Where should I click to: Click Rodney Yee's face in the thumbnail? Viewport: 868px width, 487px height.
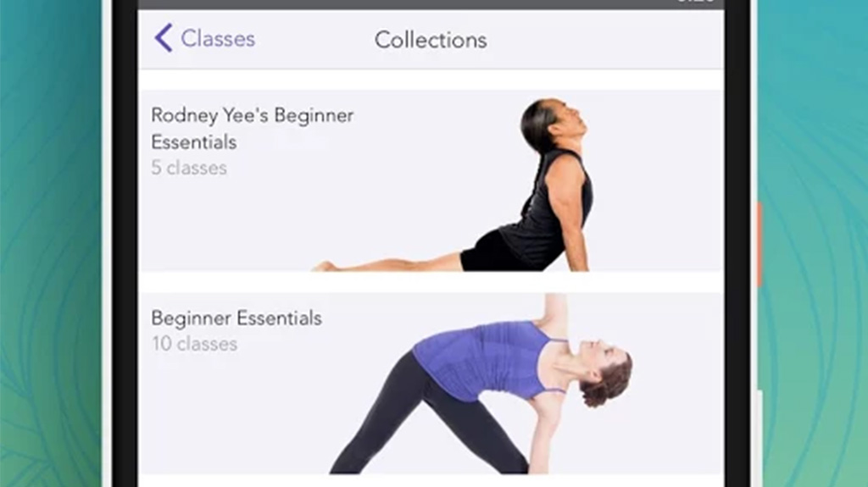570,122
